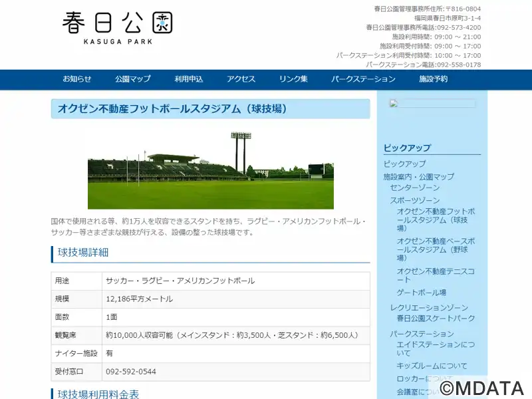Click the サッカー・ラグビー・アメリカンフットボール table cell

[x=236, y=281]
